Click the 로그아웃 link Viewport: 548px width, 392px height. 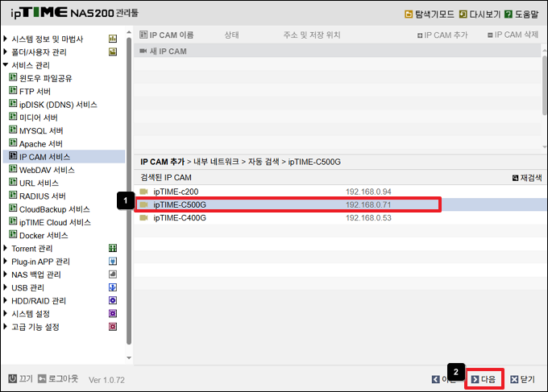pos(56,378)
